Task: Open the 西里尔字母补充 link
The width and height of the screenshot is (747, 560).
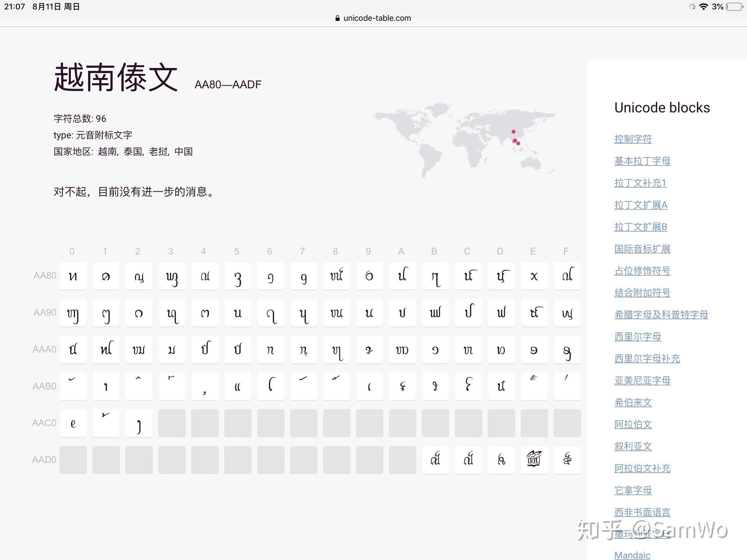Action: (647, 358)
